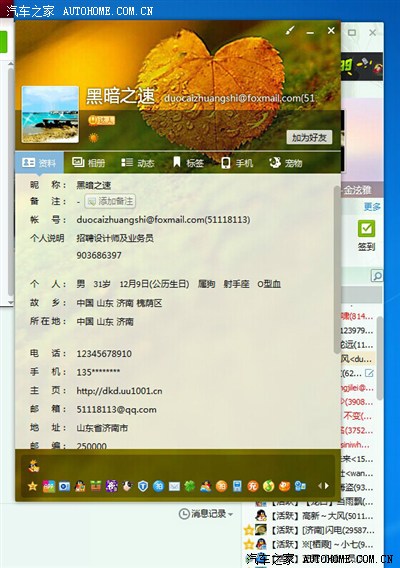Viewport: 400px width, 568px height.
Task: Click the 招聘设计师及业务员 description text
Action: pos(115,238)
